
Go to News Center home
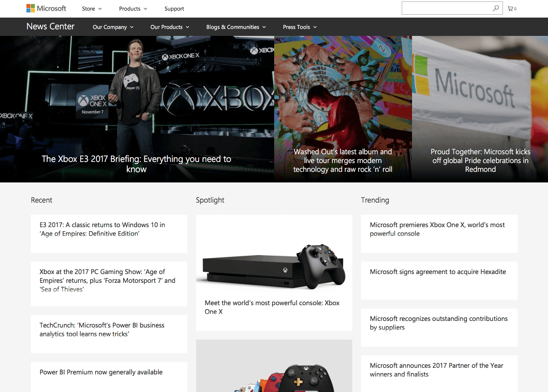51,27
